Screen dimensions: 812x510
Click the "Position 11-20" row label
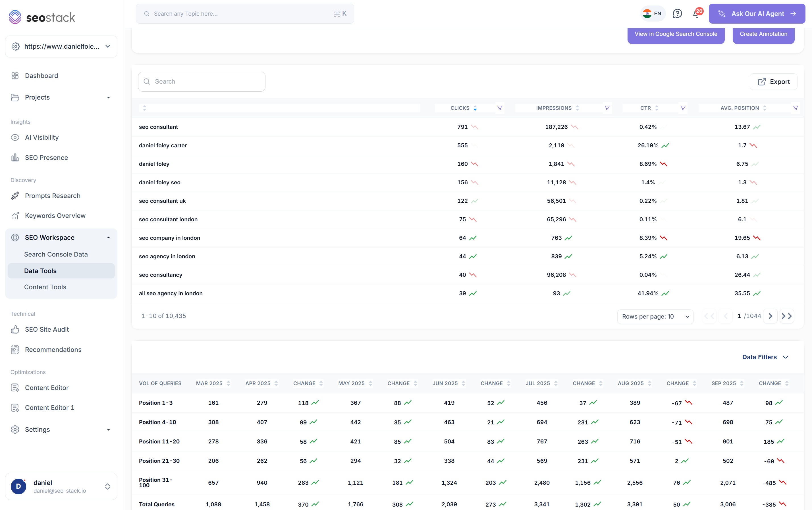[x=159, y=441]
